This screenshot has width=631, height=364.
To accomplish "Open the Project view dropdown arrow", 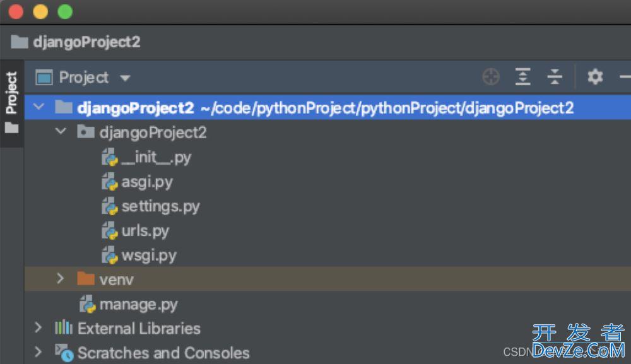I will [125, 78].
